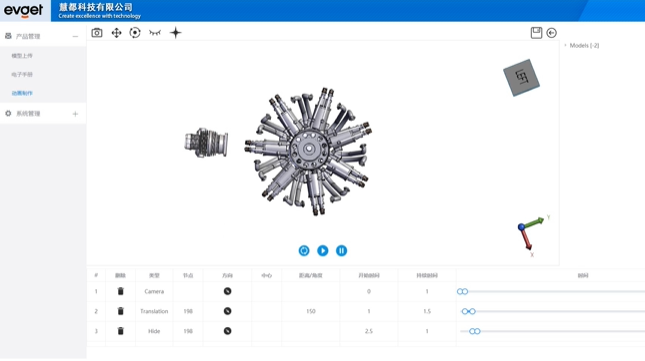
Task: Expand the Models [-2] tree node
Action: [565, 45]
